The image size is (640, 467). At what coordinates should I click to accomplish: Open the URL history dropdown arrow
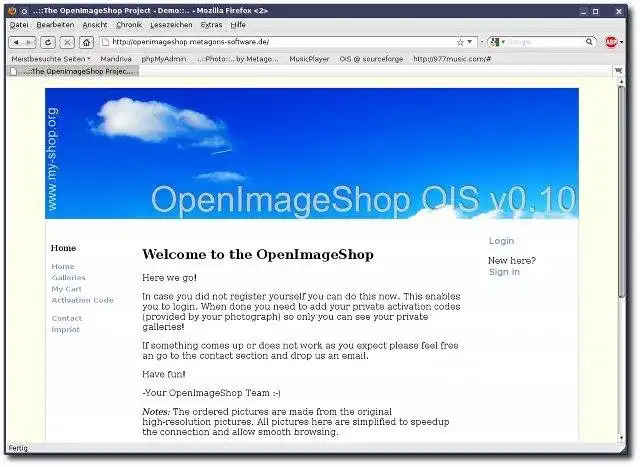click(x=470, y=42)
